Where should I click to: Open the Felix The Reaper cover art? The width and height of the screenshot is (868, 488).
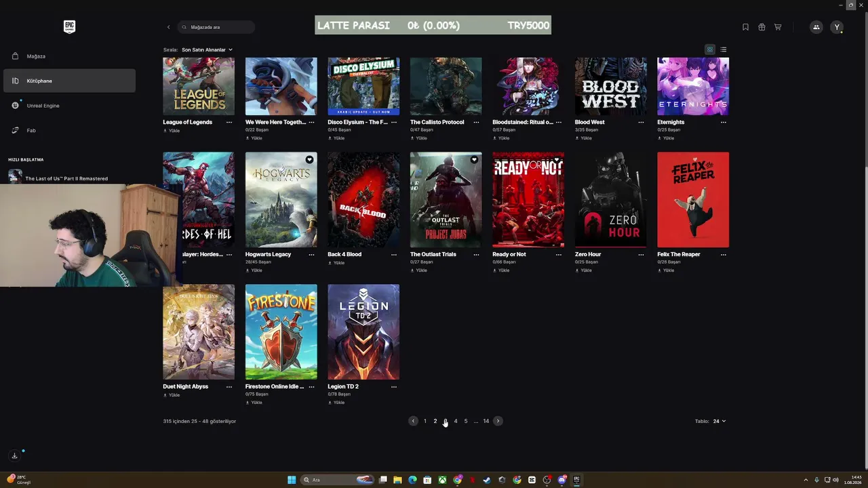pos(693,199)
